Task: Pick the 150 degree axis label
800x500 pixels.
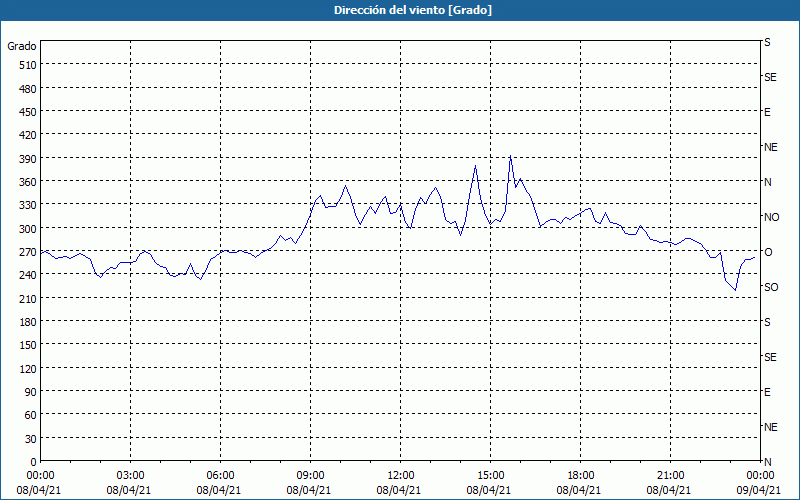Action: click(x=28, y=345)
